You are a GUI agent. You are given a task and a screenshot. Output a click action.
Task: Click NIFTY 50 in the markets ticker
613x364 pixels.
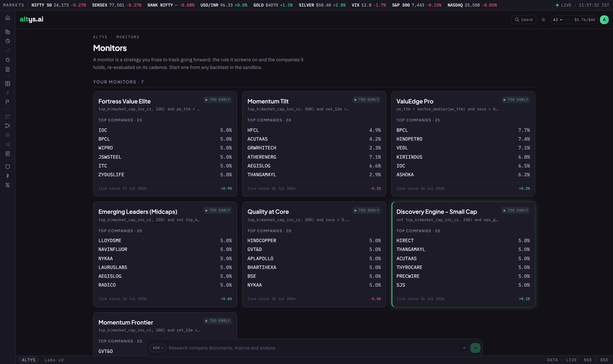pyautogui.click(x=59, y=5)
